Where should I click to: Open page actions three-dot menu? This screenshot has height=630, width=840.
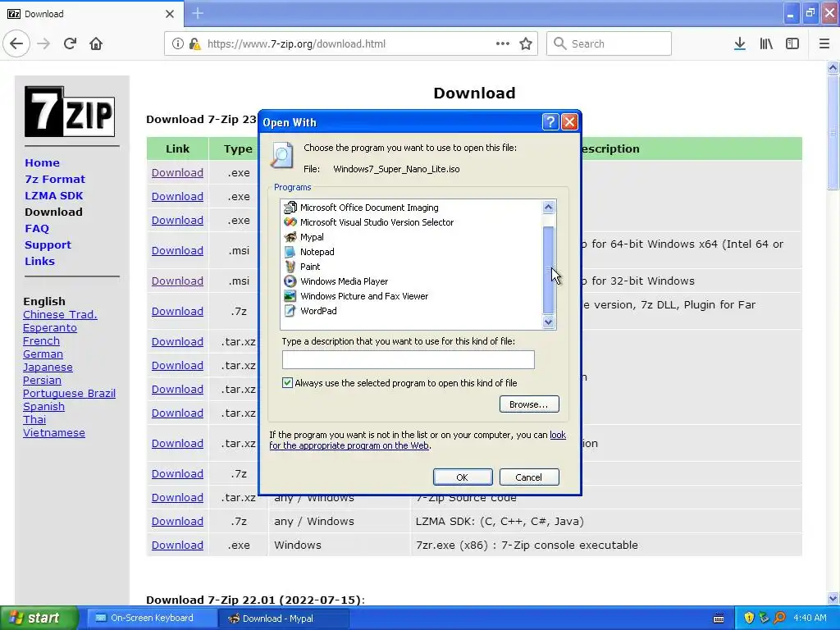point(502,43)
